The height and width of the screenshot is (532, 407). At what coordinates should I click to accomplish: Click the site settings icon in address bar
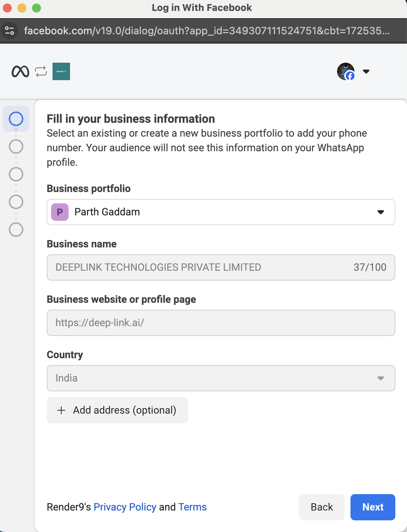(x=10, y=31)
